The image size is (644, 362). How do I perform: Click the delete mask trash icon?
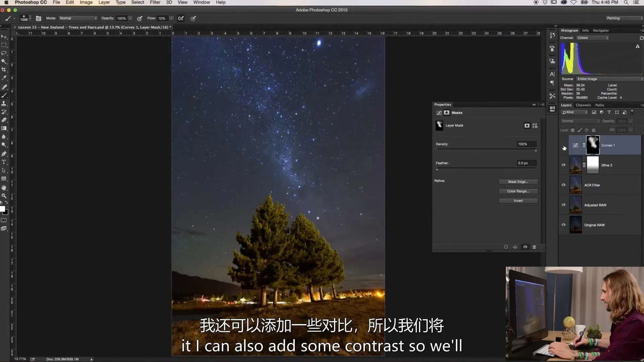tap(534, 247)
